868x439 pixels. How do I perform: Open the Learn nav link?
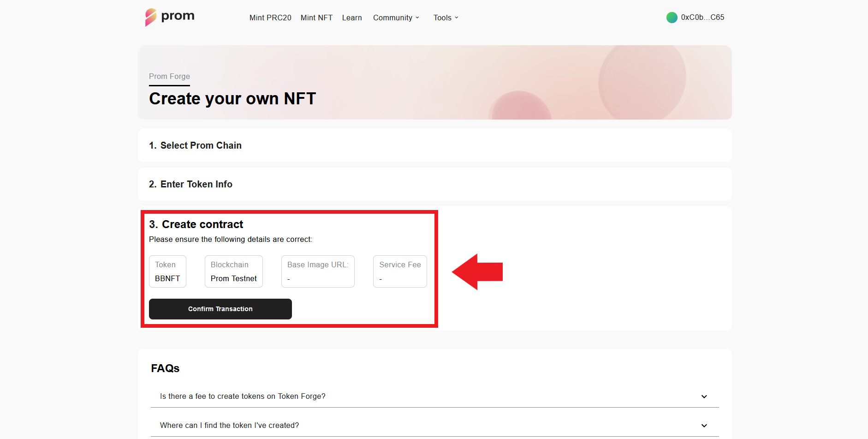pyautogui.click(x=352, y=18)
